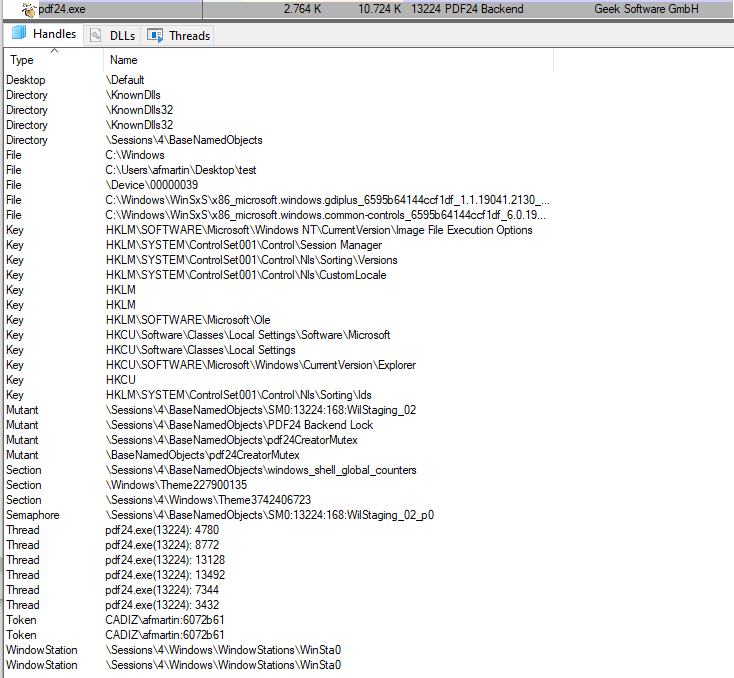
Task: Click the Geek Software GmbH company cell
Action: 646,9
